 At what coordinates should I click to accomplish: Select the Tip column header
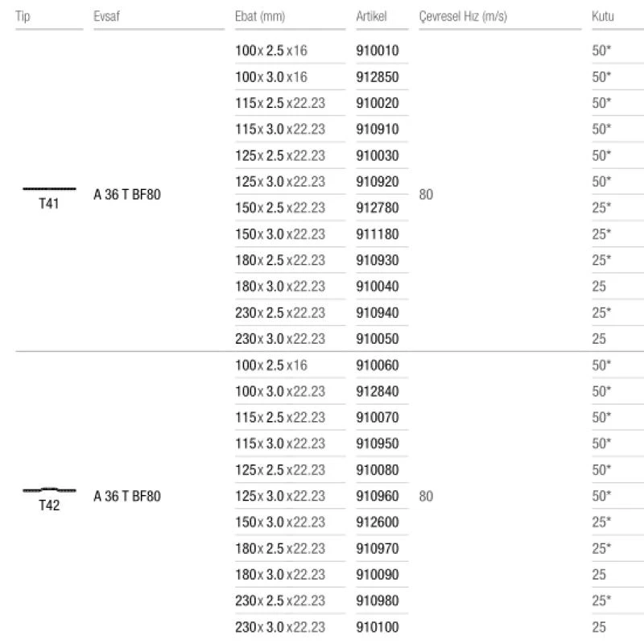pyautogui.click(x=23, y=16)
